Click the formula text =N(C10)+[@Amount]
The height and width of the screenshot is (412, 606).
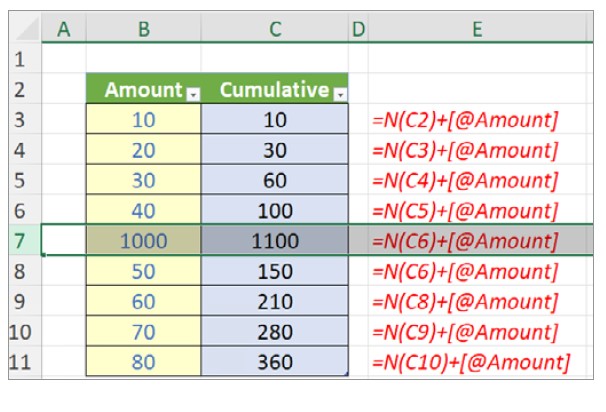468,361
